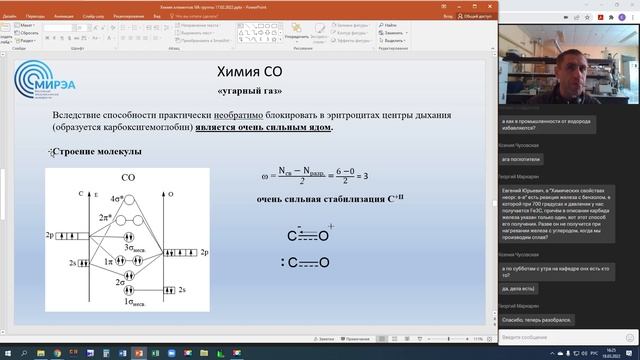640x360 pixels.
Task: Open Chrome three-dot menu
Action: (x=633, y=18)
